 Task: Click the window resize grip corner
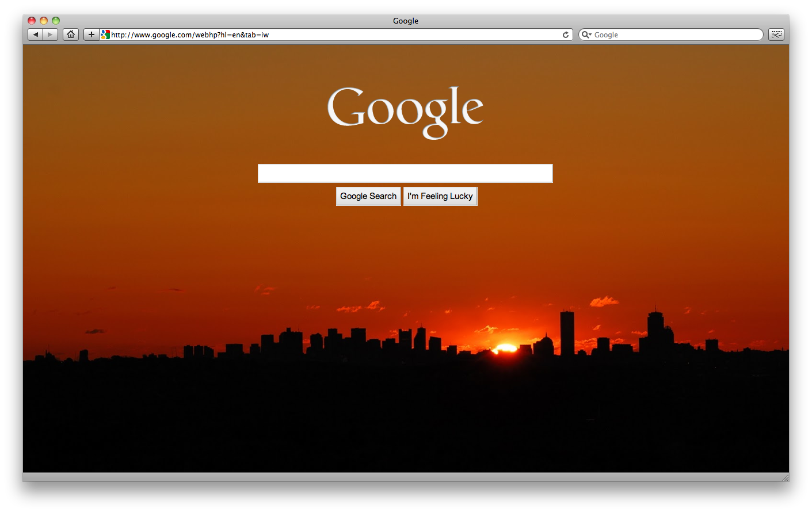785,477
